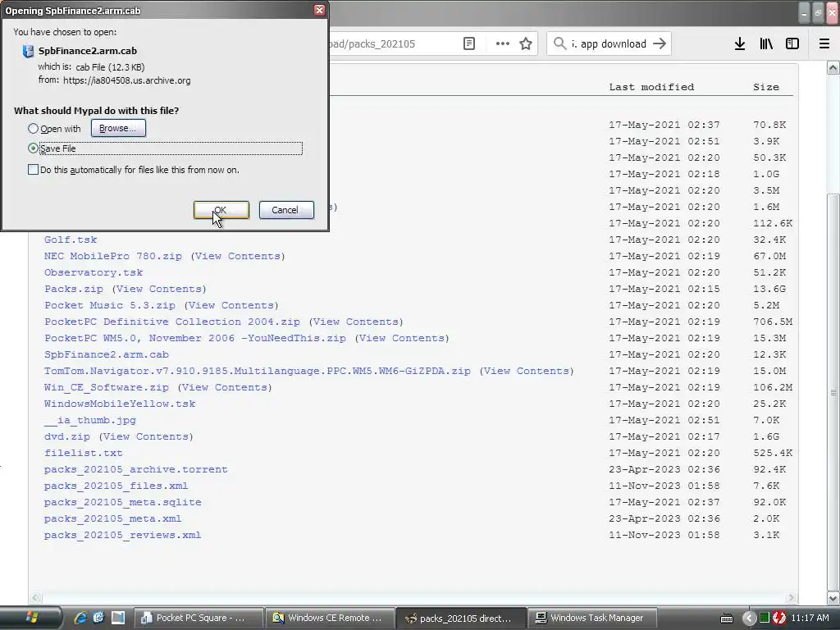This screenshot has height=630, width=840.
Task: Enable Do this automatically checkbox
Action: [33, 170]
